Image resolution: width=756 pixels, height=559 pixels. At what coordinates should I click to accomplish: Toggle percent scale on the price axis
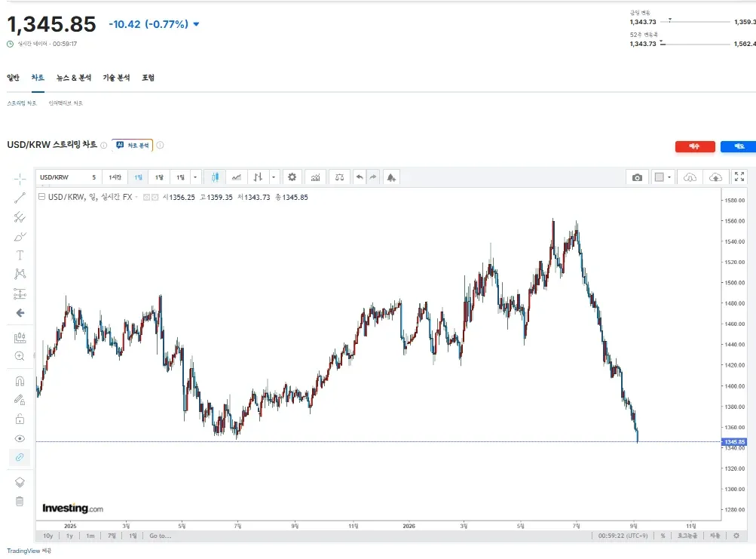(663, 536)
